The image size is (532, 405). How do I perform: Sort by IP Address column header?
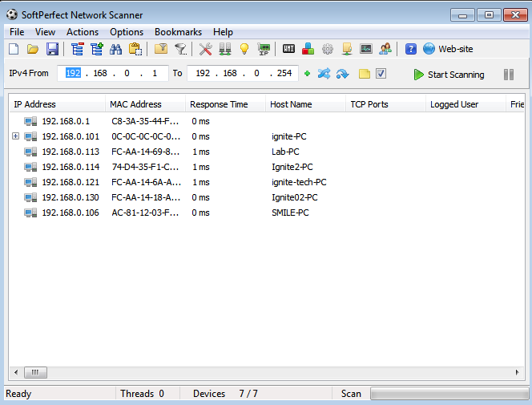[57, 104]
